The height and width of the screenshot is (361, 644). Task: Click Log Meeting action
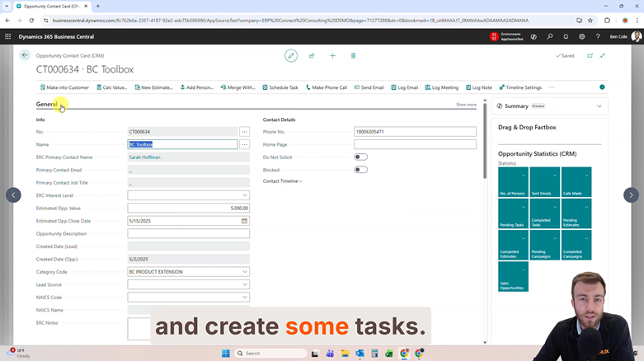pos(441,87)
